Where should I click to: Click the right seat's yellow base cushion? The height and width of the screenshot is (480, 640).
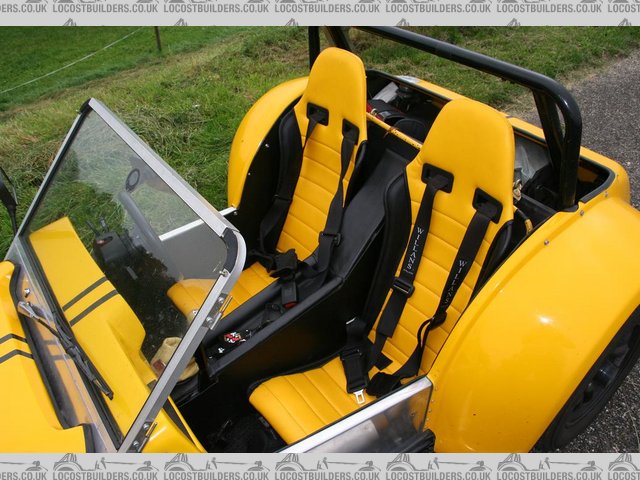(310, 400)
